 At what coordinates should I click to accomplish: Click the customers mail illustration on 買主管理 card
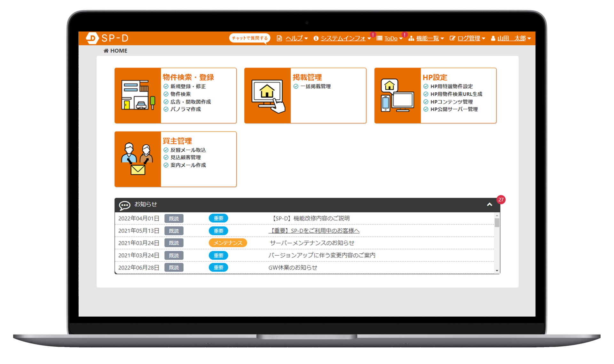tap(138, 159)
